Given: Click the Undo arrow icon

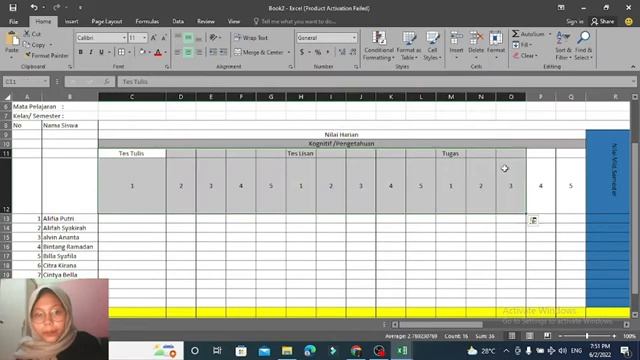Looking at the screenshot, I should (34, 7).
